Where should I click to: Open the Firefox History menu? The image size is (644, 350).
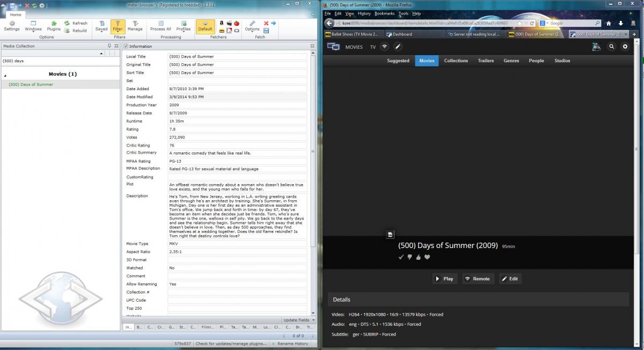[x=364, y=13]
